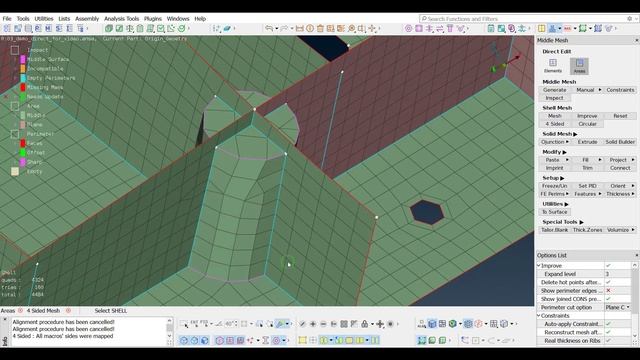
Task: Click the padlock icon in bottom toolbar
Action: tap(364, 324)
